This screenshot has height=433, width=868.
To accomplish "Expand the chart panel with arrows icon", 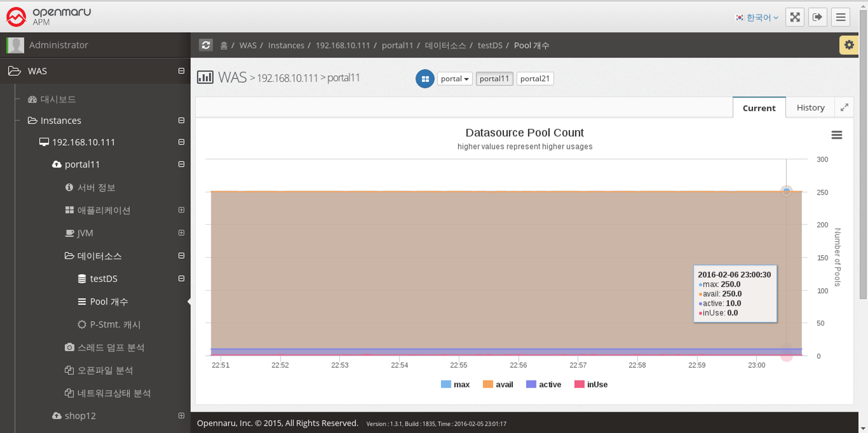I will (844, 108).
